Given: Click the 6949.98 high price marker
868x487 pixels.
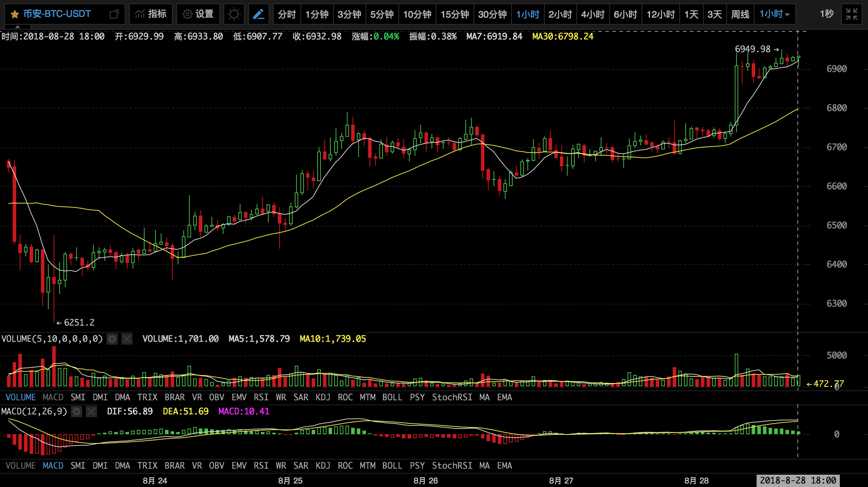Looking at the screenshot, I should coord(752,49).
